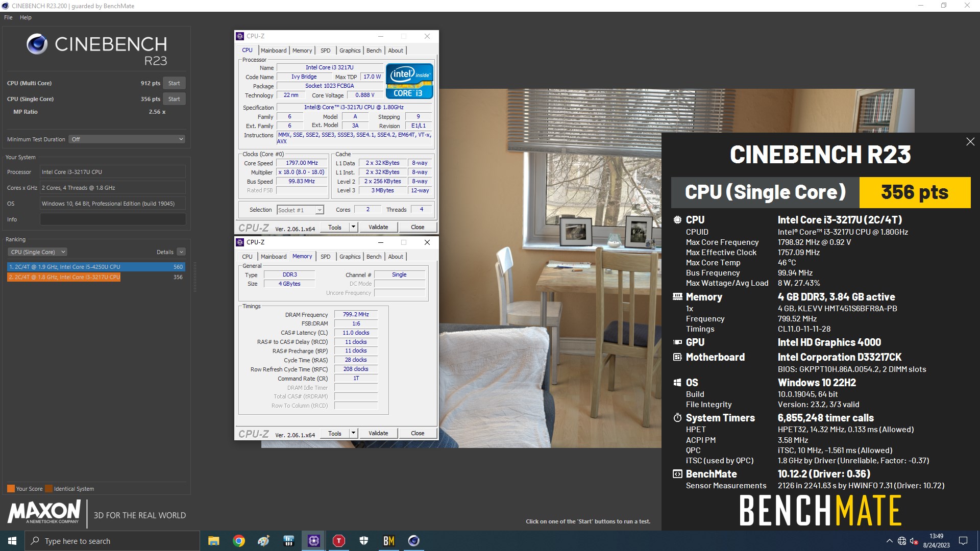Screen dimensions: 980x551
Task: Click the BenchMate GPU section icon
Action: click(677, 342)
